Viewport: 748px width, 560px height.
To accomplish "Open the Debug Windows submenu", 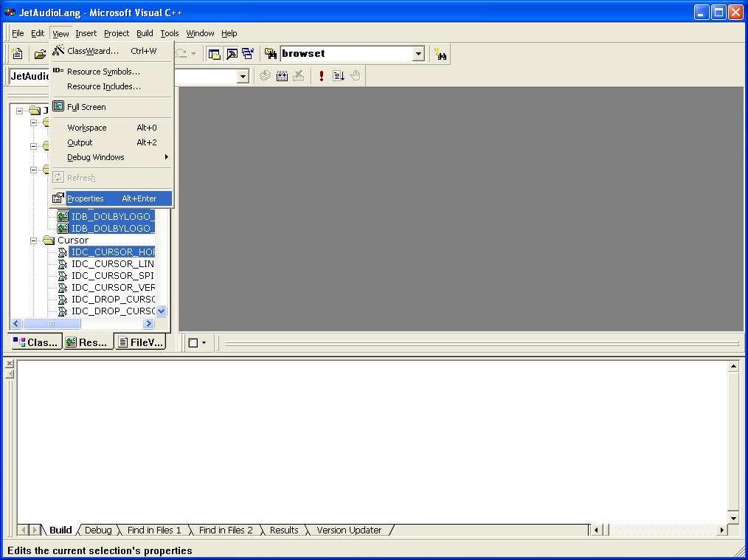I will click(x=111, y=157).
